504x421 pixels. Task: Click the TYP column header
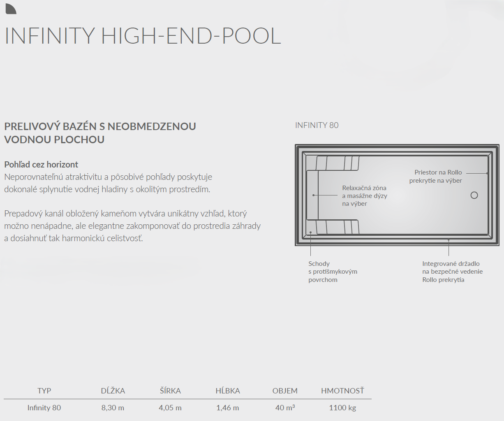(x=44, y=391)
